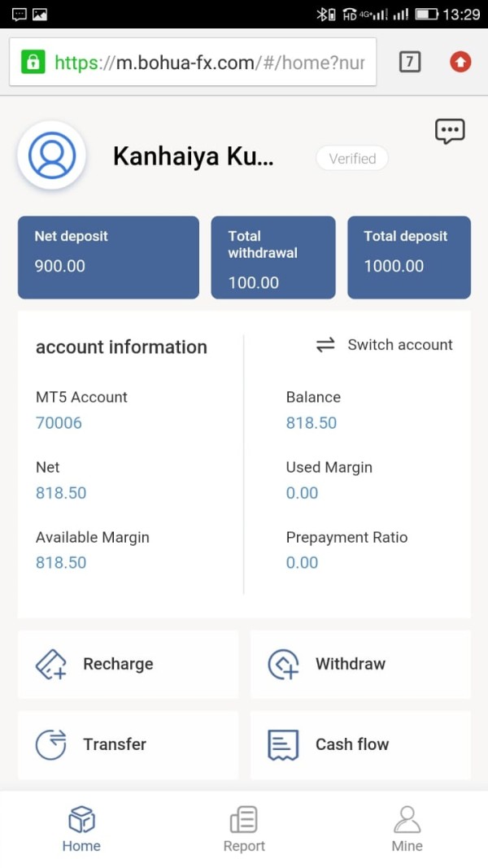Image resolution: width=488 pixels, height=868 pixels.
Task: Tap the Cash flow receipt icon
Action: pyautogui.click(x=283, y=744)
